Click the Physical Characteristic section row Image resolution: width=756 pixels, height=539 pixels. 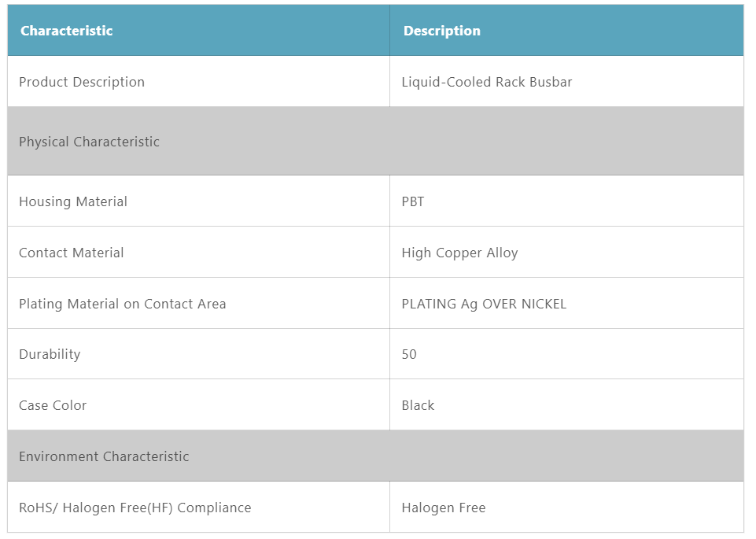[x=89, y=142]
